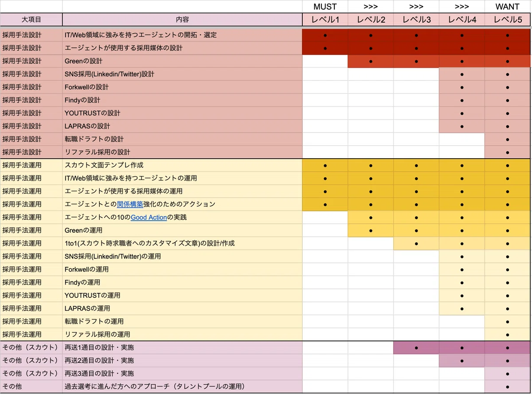532x394 pixels.
Task: Click the その他 cell in the last row
Action: coord(31,386)
